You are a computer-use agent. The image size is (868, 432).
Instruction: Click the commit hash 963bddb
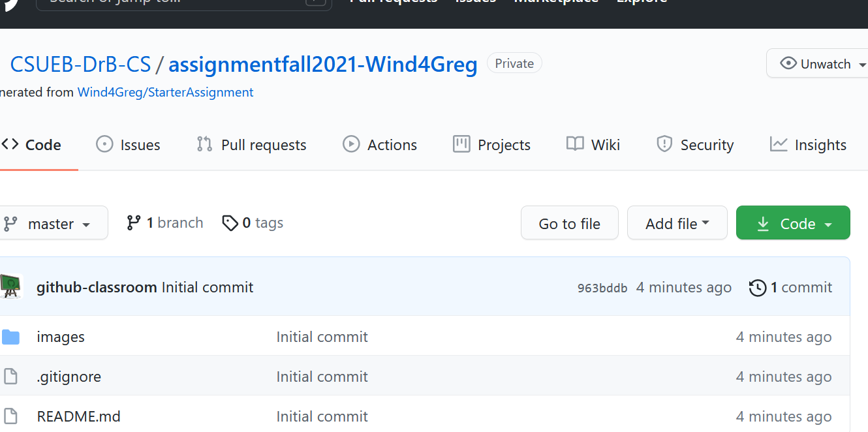click(601, 287)
